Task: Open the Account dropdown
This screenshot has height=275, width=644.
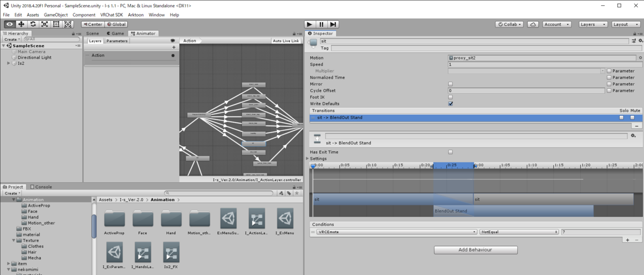Action: coord(557,24)
